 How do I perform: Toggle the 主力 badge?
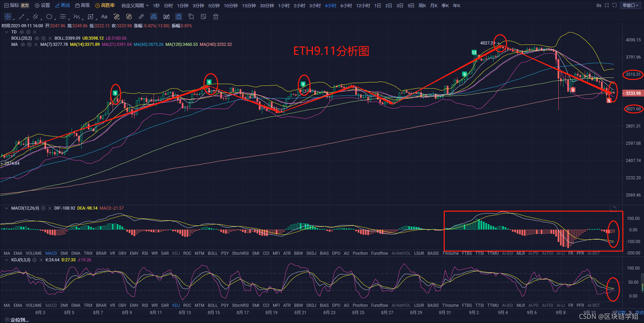(25, 6)
